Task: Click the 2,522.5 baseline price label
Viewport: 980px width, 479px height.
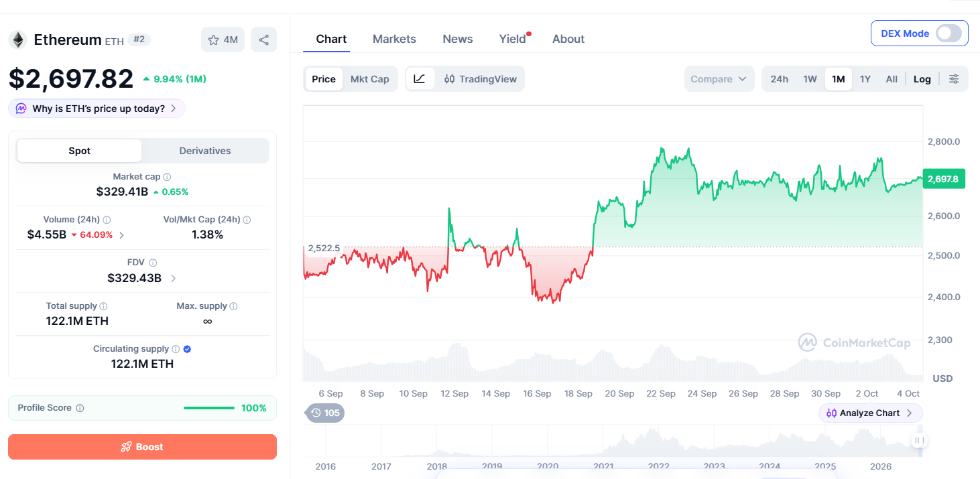Action: (x=324, y=248)
